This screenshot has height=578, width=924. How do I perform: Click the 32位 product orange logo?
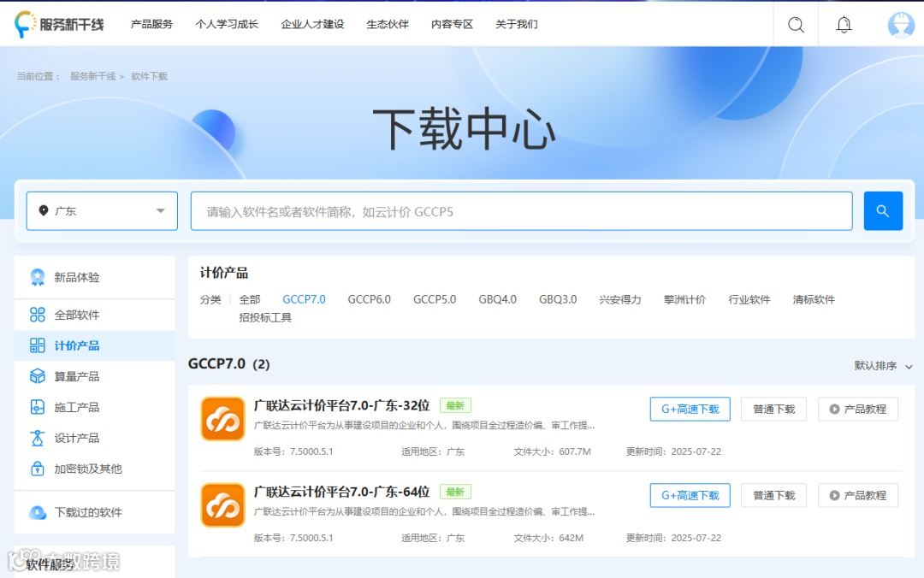point(222,419)
